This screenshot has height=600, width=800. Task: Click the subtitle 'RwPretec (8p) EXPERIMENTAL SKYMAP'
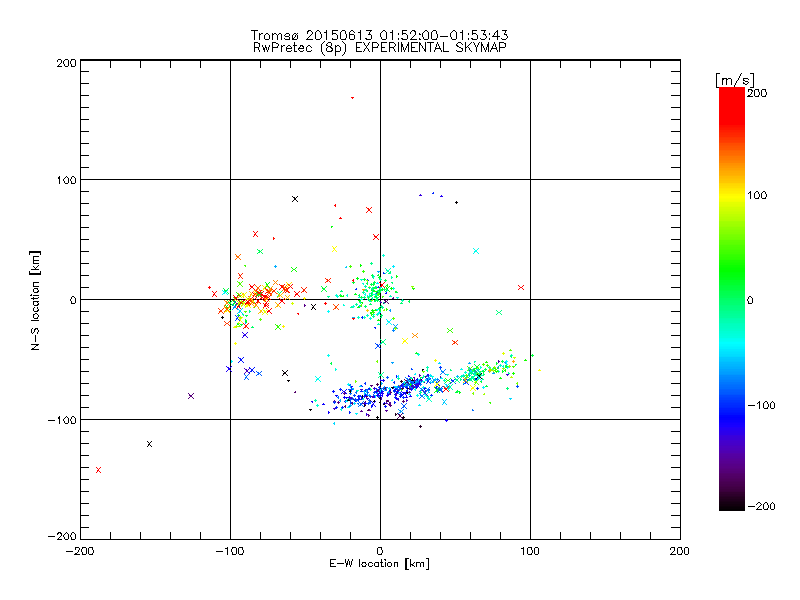point(380,47)
